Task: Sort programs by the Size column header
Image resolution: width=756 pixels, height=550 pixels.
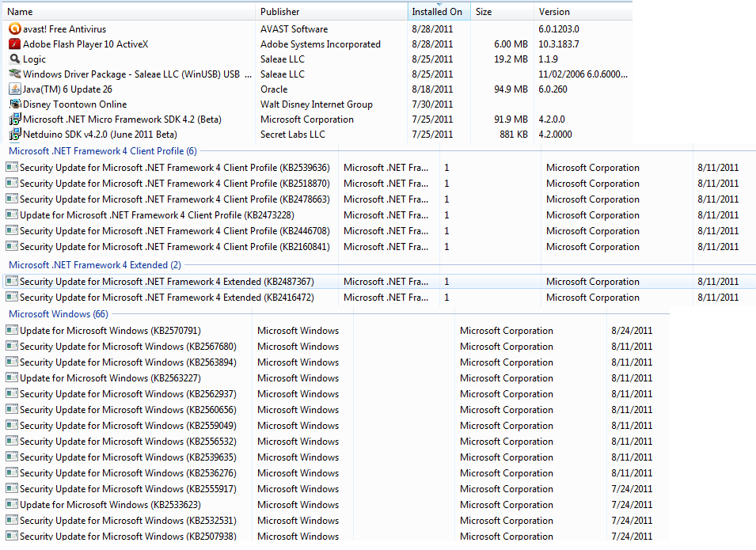Action: pos(502,12)
